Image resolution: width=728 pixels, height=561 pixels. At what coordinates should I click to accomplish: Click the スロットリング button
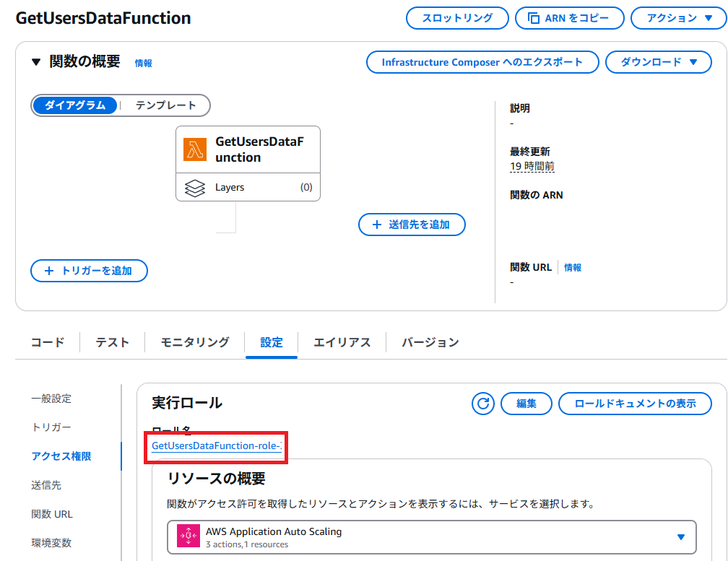(457, 18)
